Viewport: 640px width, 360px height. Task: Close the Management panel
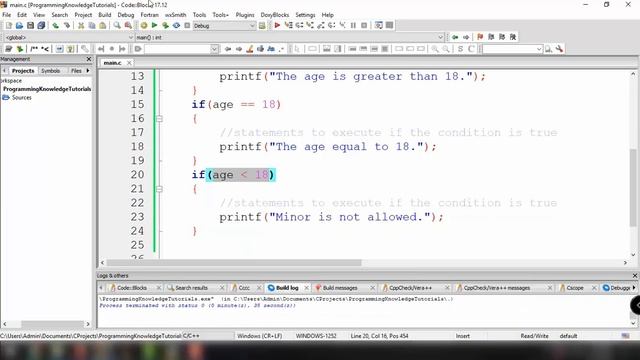tap(89, 59)
